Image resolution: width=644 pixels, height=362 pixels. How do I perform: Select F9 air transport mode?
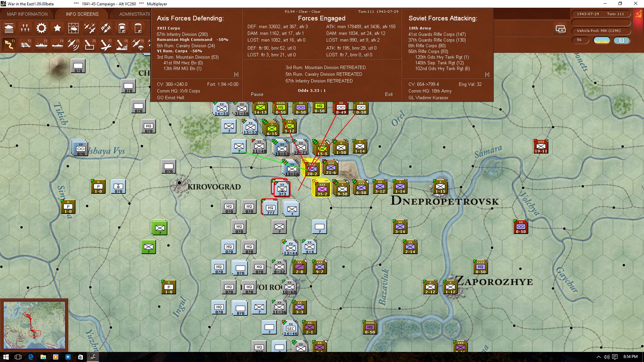click(x=138, y=44)
